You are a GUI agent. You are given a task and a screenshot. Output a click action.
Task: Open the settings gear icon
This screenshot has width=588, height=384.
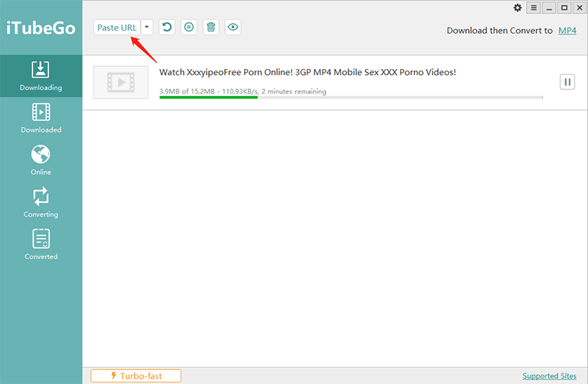517,8
